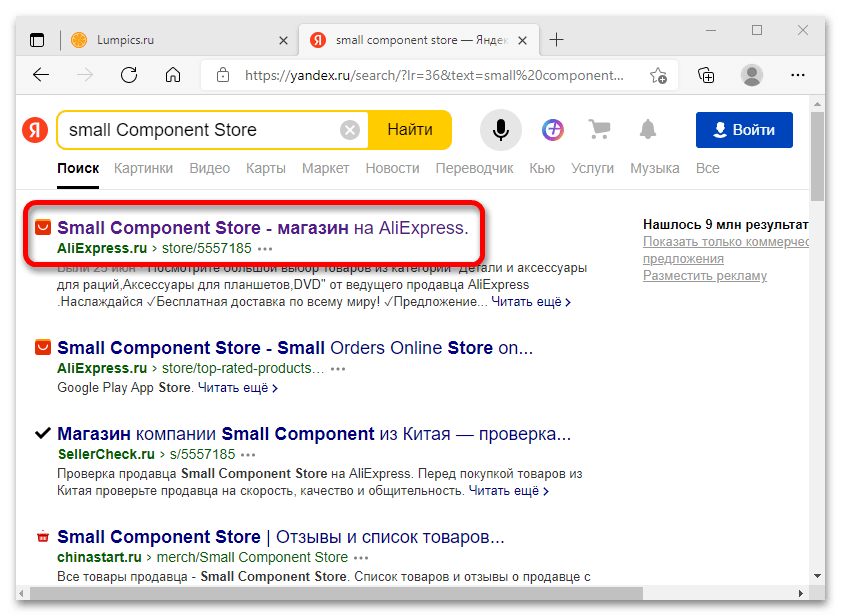Open notifications bell icon

pos(648,130)
